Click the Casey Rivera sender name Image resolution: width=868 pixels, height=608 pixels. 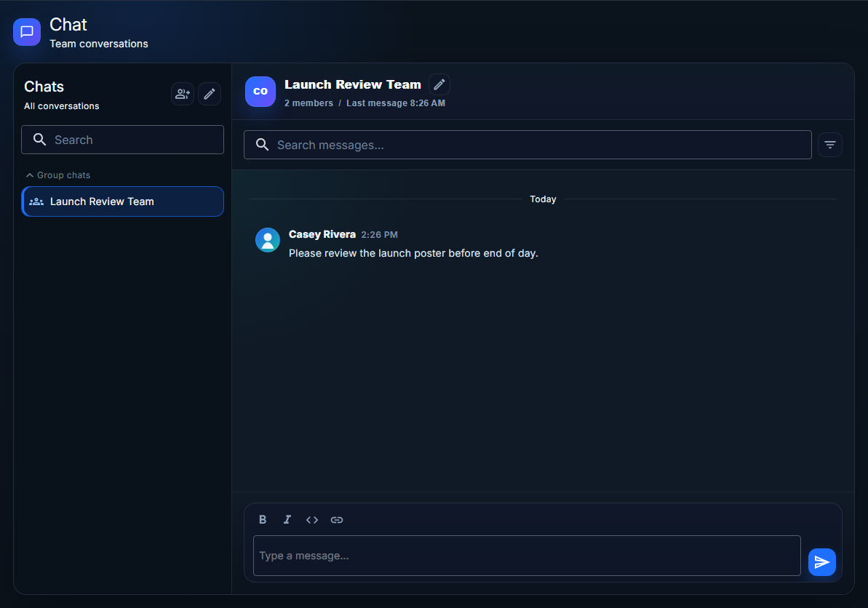(x=322, y=234)
